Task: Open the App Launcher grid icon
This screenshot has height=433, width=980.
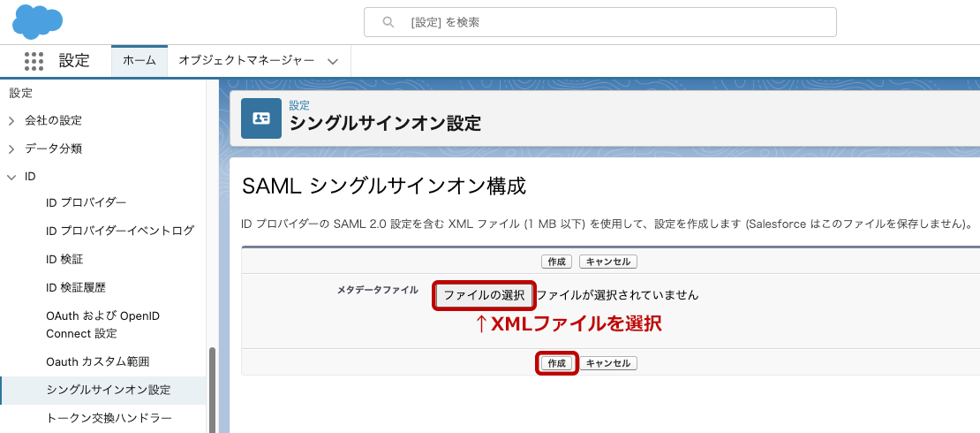Action: pyautogui.click(x=34, y=61)
